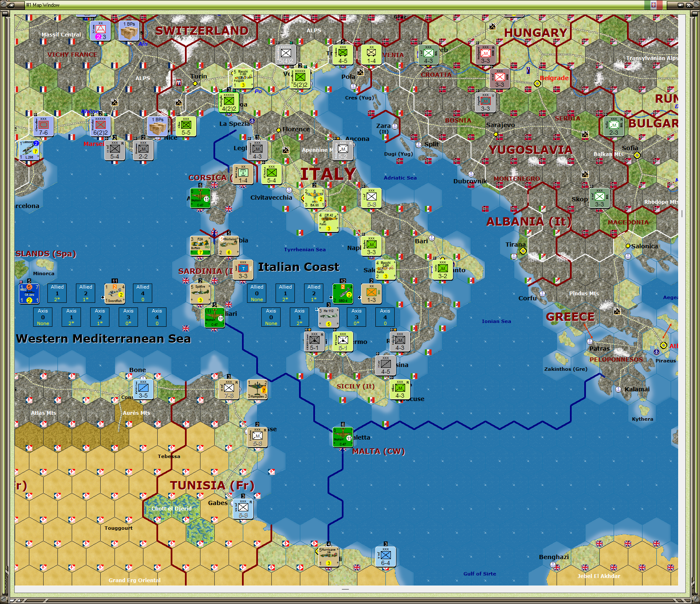
Task: Select Italian Coast Axis 1 sea box
Action: (x=299, y=317)
